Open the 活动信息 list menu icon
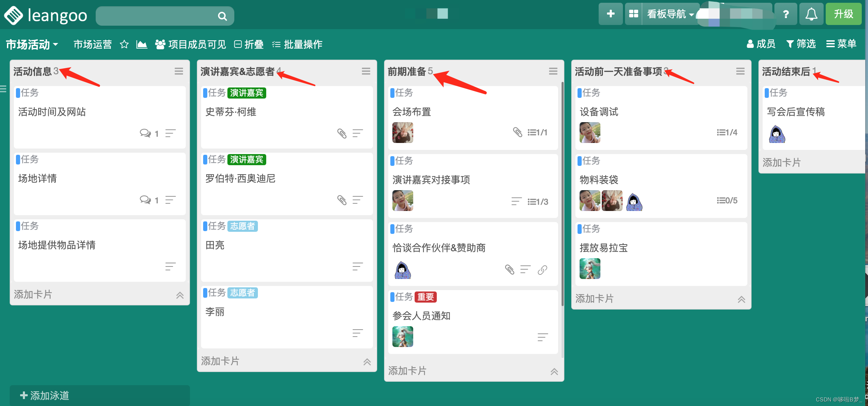 [x=179, y=71]
